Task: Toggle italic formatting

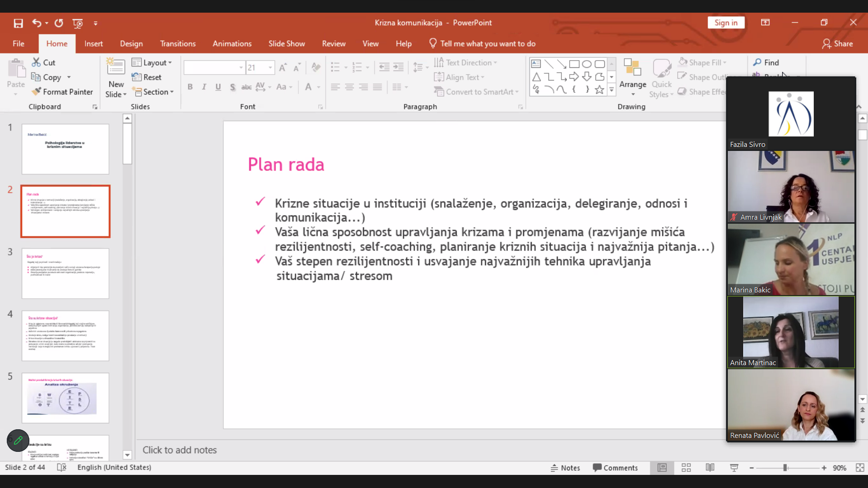Action: pos(204,87)
